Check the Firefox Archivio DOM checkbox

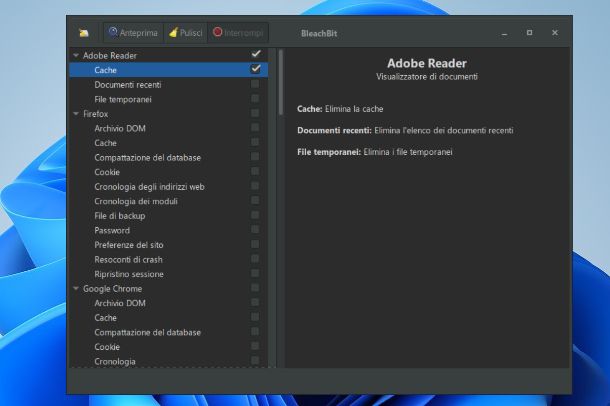click(x=255, y=128)
